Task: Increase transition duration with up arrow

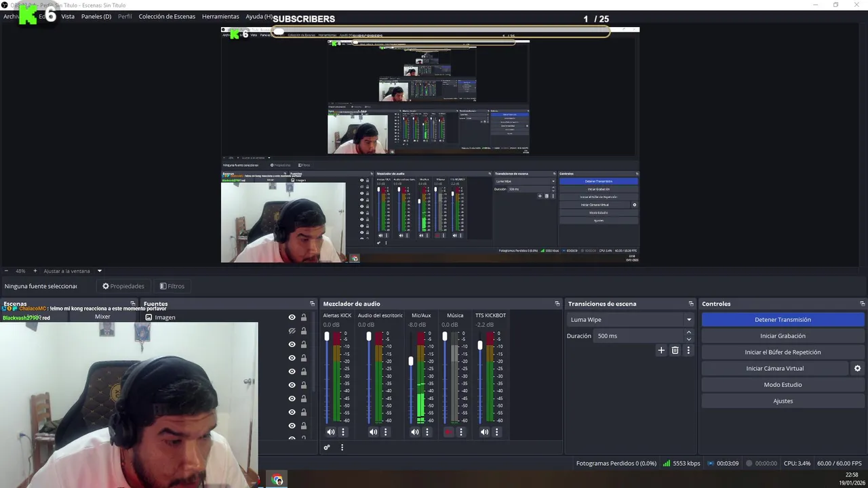Action: click(x=689, y=333)
